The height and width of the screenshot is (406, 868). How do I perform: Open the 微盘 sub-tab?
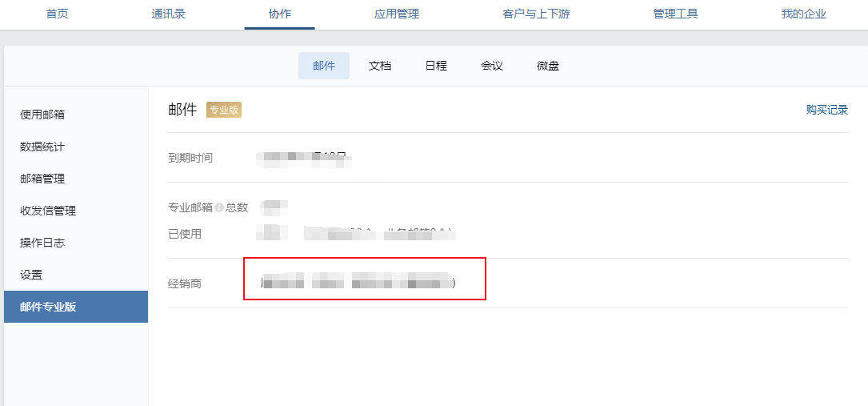click(548, 66)
